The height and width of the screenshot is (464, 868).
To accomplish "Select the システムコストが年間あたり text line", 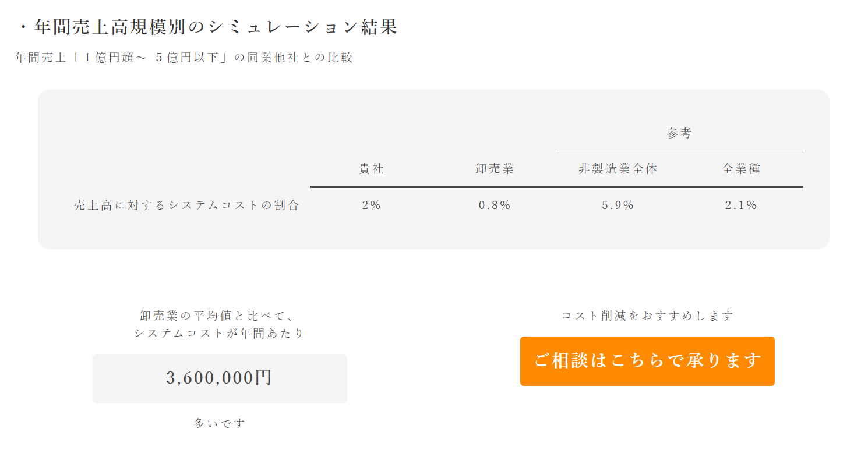I will pos(219,334).
